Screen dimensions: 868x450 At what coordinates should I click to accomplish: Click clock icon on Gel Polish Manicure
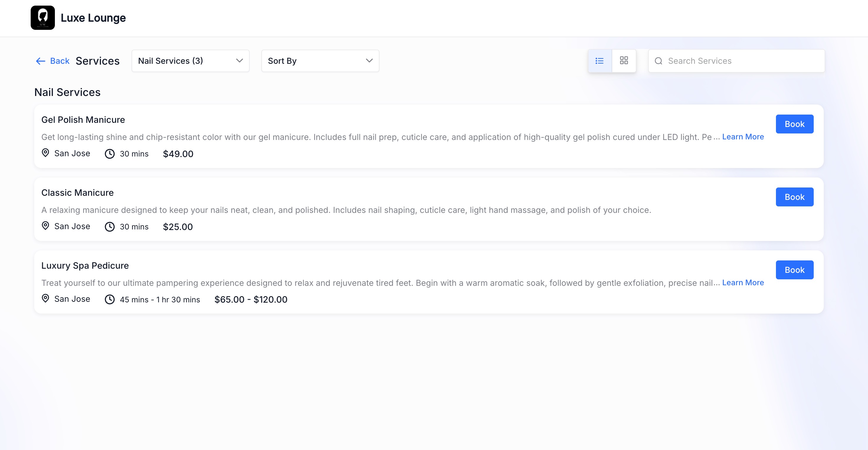(x=109, y=154)
